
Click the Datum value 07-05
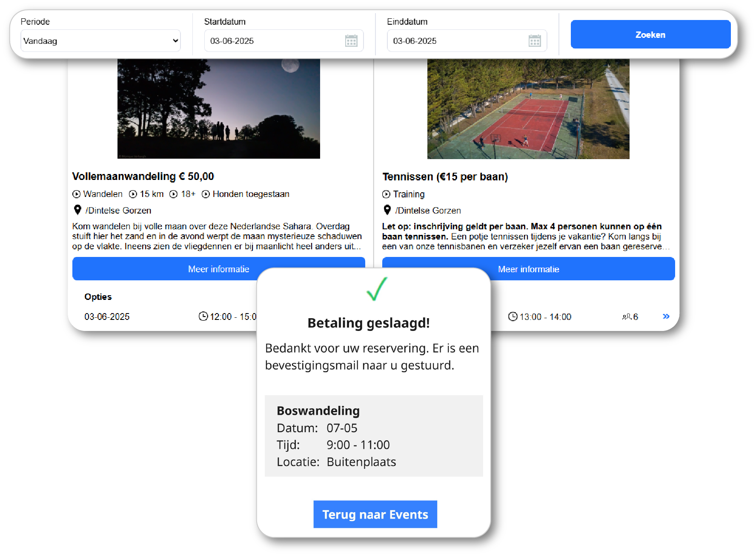click(x=342, y=428)
